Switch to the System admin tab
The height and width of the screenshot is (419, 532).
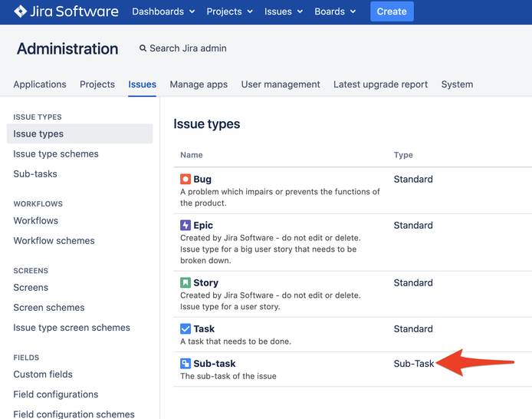tap(457, 84)
